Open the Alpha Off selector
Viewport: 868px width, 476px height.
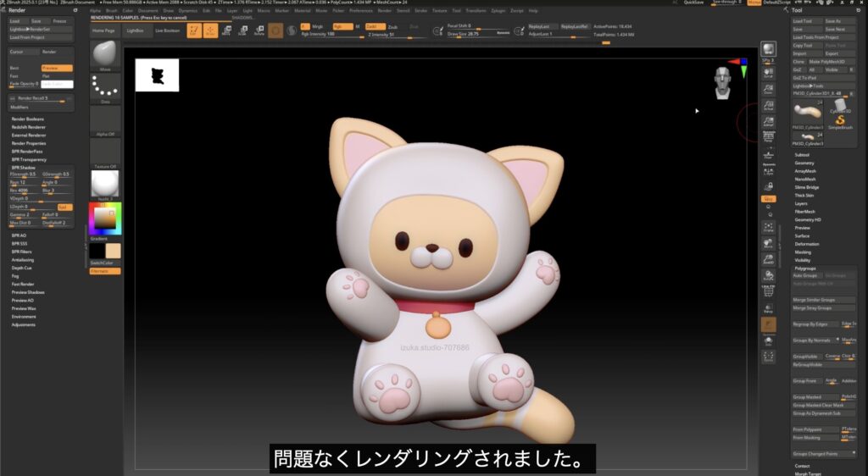105,120
